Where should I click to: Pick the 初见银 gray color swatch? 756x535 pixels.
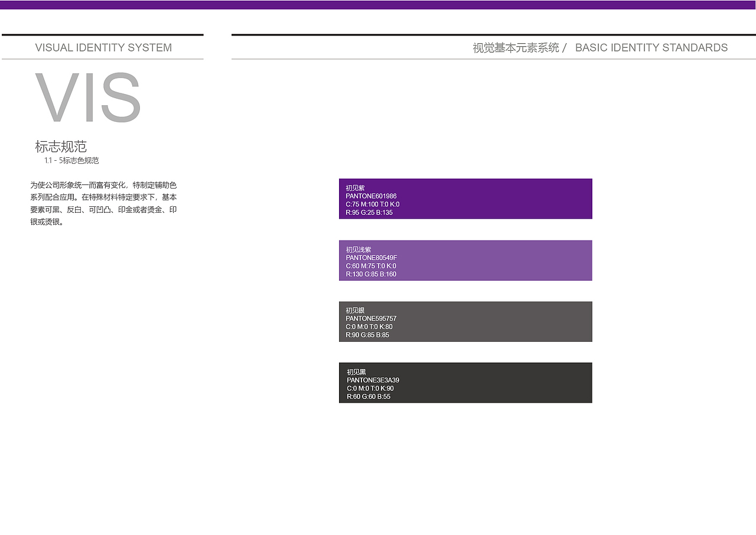(x=465, y=322)
